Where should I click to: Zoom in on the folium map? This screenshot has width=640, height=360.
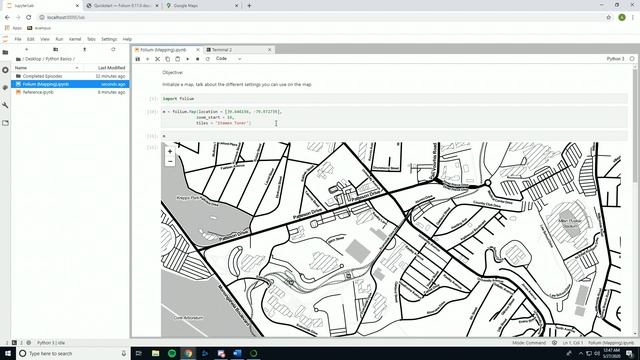pyautogui.click(x=170, y=151)
